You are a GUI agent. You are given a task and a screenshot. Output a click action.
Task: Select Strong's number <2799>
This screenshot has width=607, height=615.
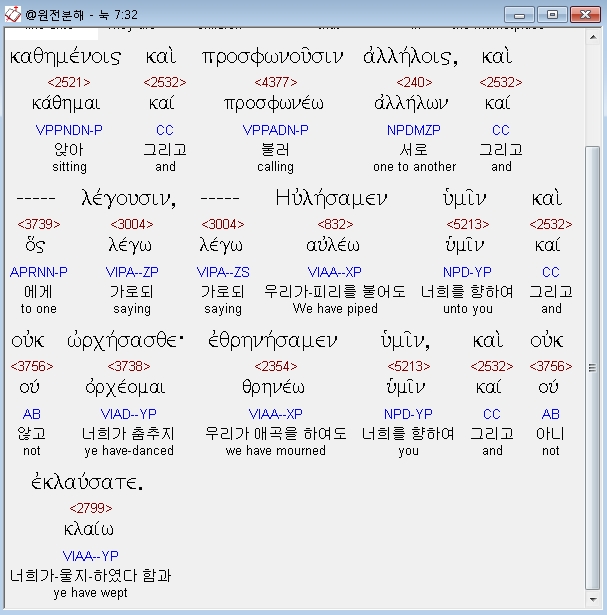[x=91, y=508]
